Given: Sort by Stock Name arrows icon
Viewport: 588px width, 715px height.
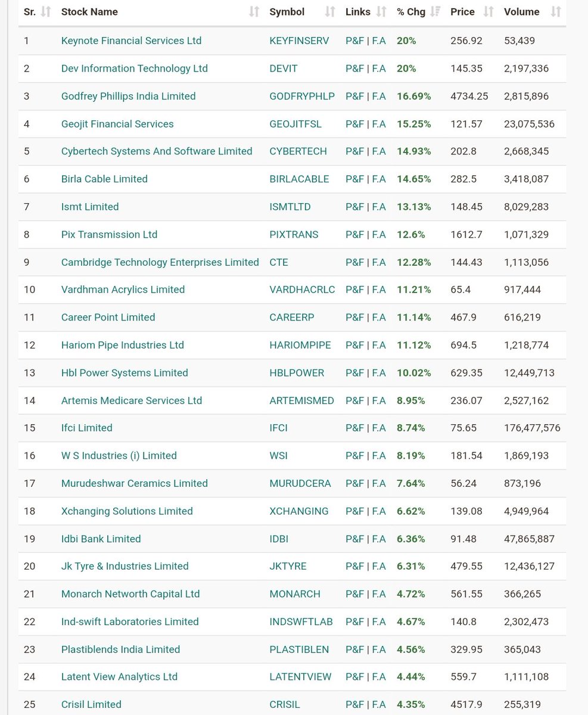Looking at the screenshot, I should (254, 12).
